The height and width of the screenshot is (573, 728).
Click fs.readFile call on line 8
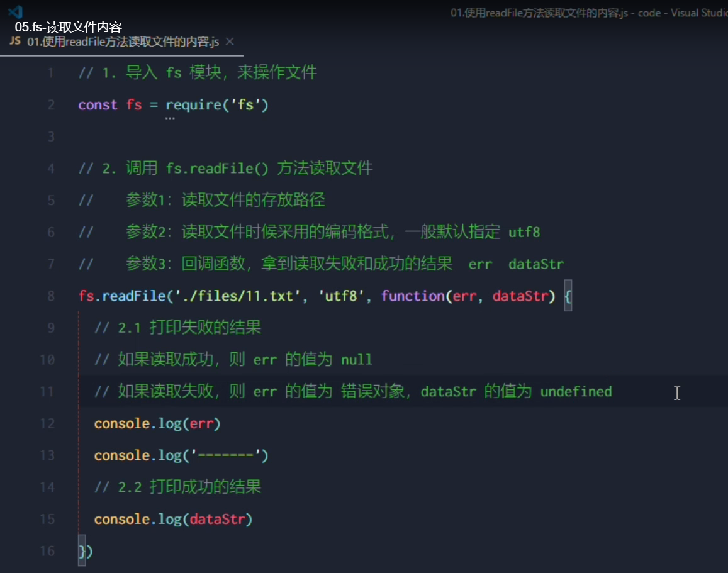point(121,296)
